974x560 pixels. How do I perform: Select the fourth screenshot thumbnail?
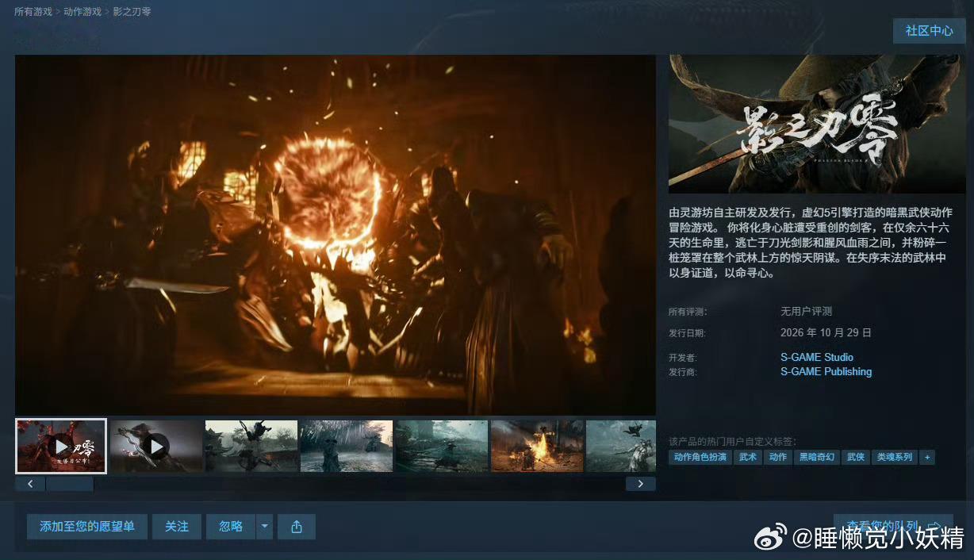pyautogui.click(x=347, y=446)
